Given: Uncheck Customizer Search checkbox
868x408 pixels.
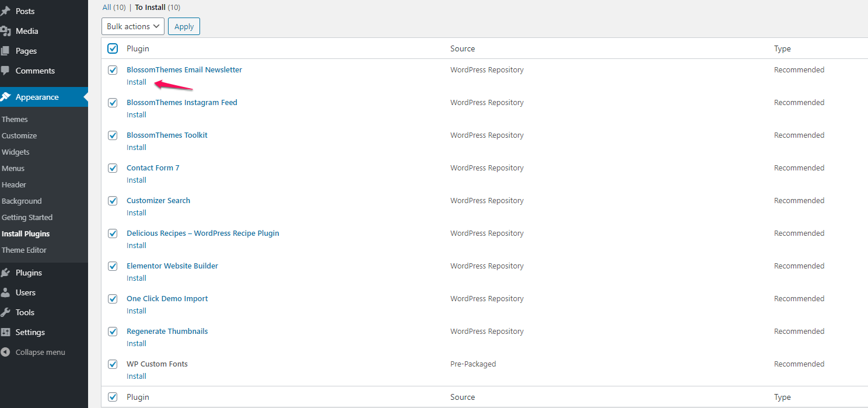Looking at the screenshot, I should pos(113,201).
